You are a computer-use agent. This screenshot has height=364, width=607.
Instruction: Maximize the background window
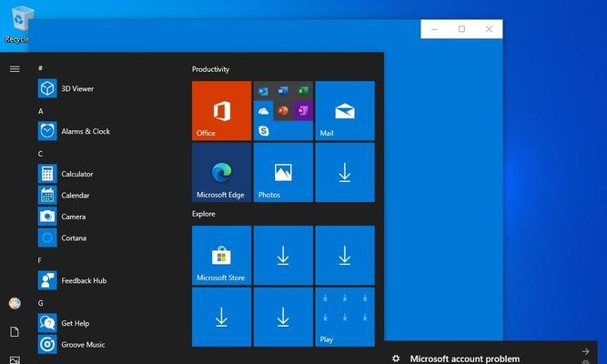(461, 29)
